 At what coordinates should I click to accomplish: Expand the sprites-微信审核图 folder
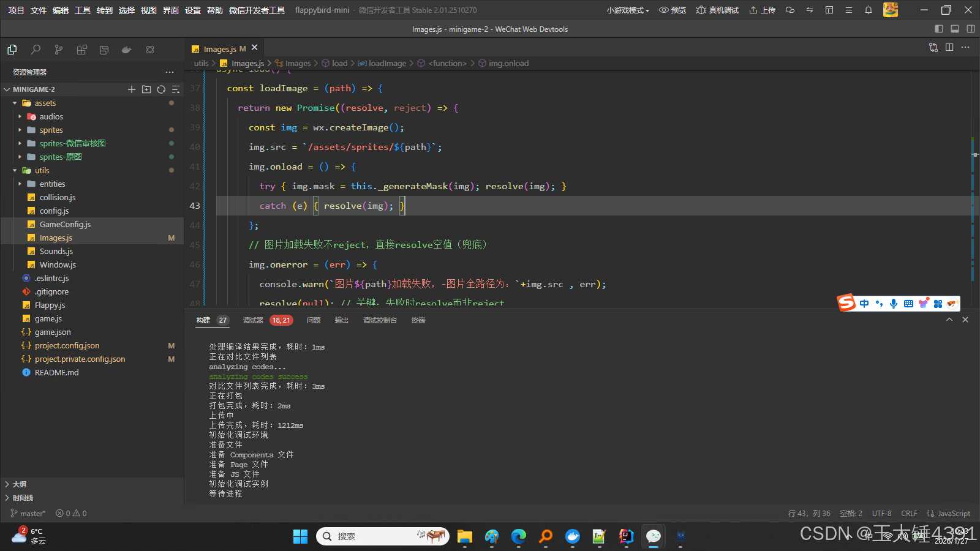point(20,143)
